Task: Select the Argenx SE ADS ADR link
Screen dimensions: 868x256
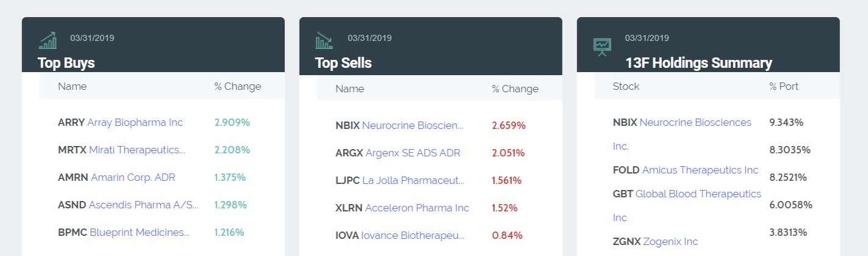Action: 412,153
